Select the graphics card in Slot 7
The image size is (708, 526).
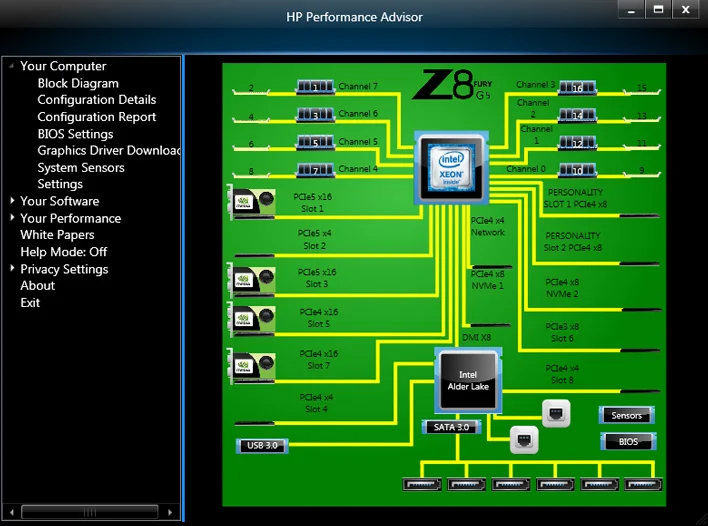click(x=250, y=365)
